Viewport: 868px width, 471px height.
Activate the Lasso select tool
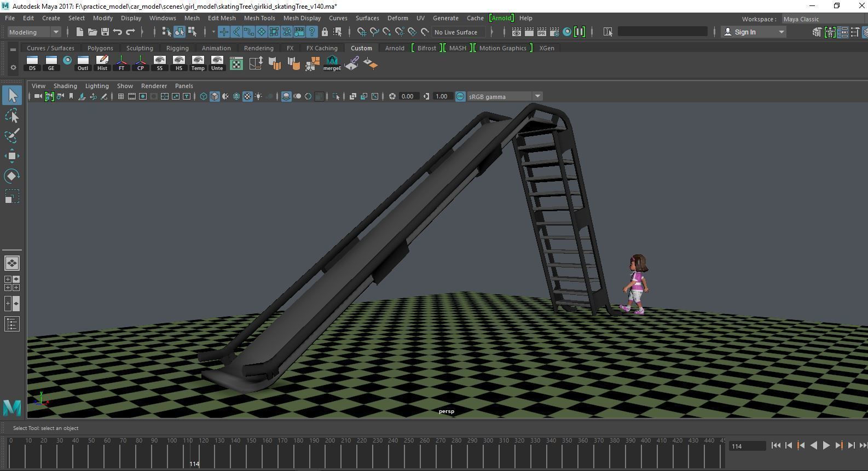click(12, 116)
